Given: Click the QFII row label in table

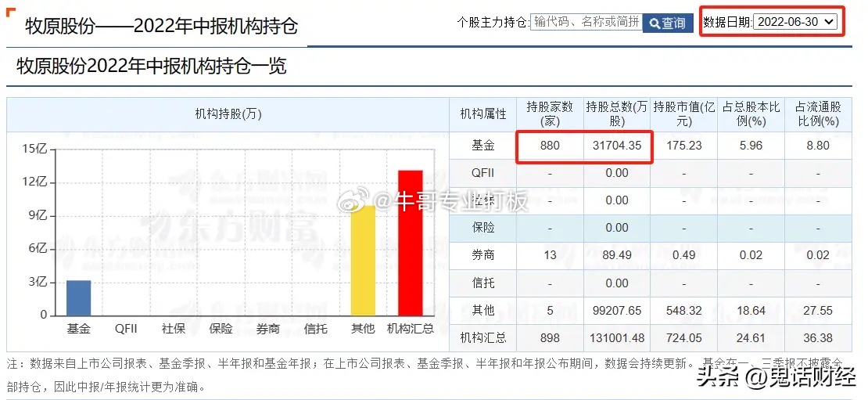Looking at the screenshot, I should pyautogui.click(x=482, y=173).
